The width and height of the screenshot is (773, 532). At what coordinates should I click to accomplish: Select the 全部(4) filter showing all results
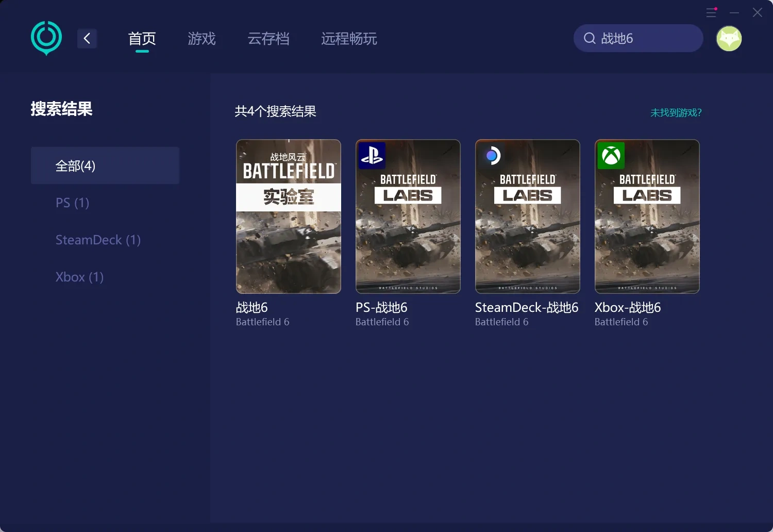(75, 165)
